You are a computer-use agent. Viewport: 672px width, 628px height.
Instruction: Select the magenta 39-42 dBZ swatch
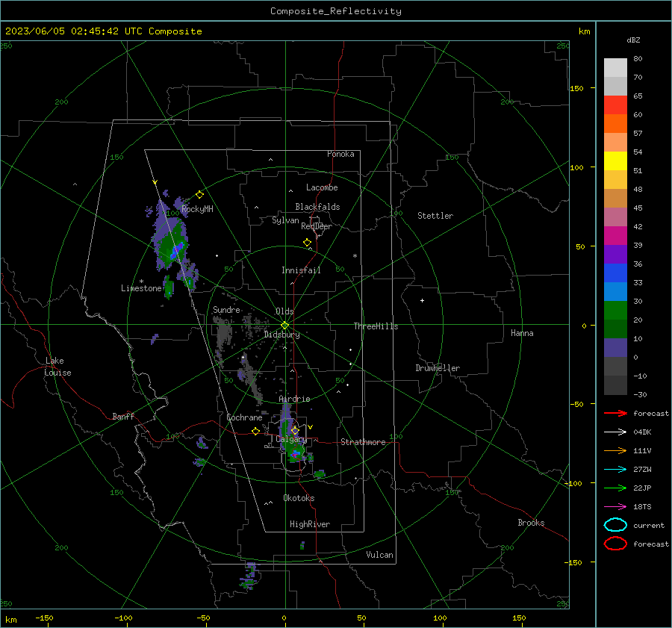pos(615,236)
